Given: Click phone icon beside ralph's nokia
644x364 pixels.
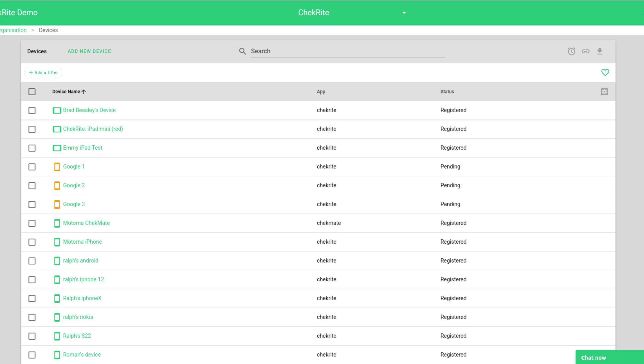Looking at the screenshot, I should [x=57, y=317].
